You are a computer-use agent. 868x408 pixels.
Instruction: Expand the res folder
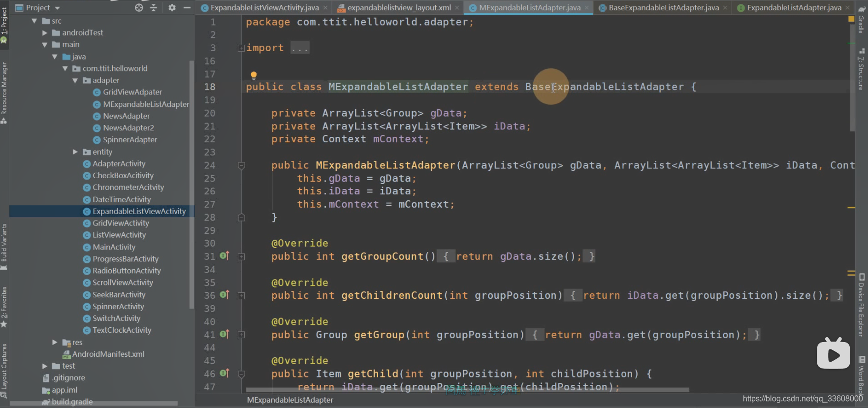pos(55,342)
